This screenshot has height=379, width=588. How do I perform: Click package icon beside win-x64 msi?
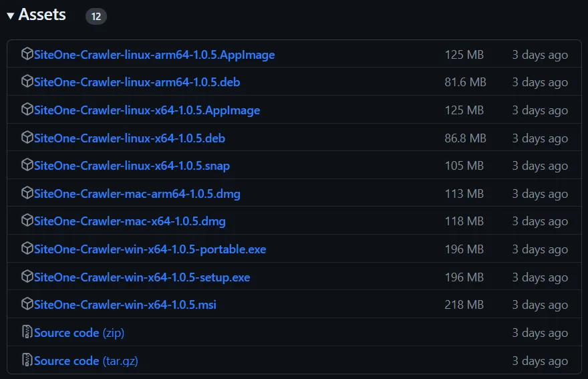[x=27, y=304]
